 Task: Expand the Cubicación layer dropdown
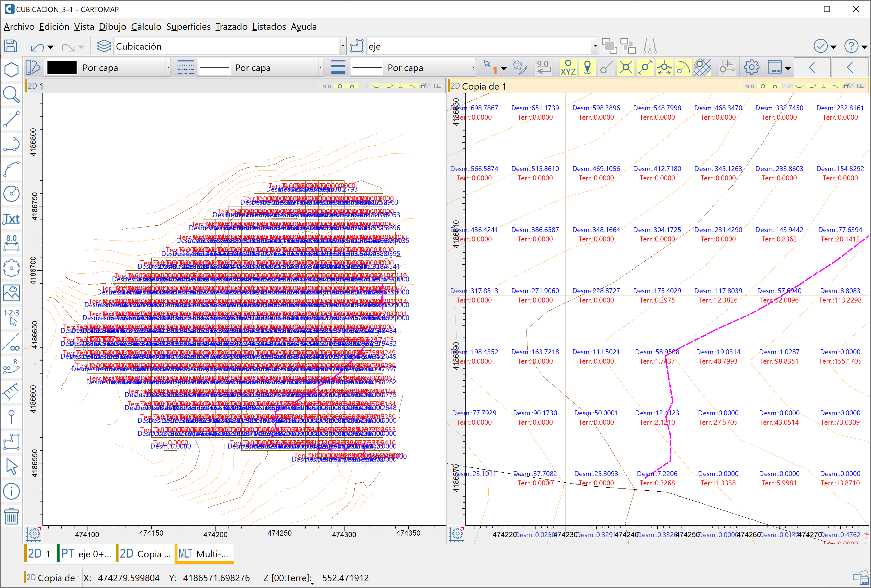click(342, 46)
